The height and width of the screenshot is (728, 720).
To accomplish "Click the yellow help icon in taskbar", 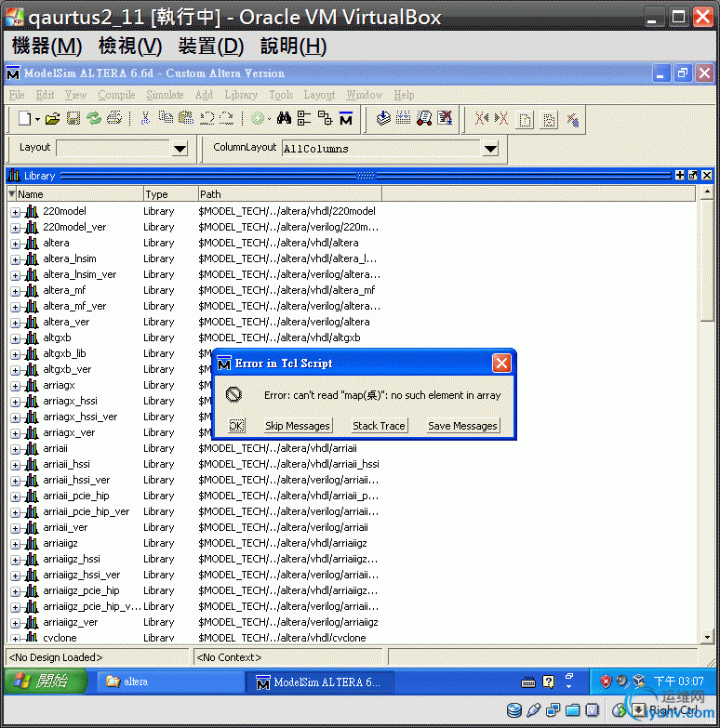I will tap(549, 682).
